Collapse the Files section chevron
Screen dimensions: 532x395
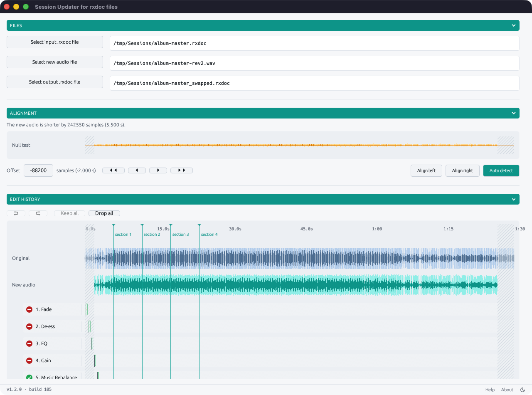coord(514,25)
